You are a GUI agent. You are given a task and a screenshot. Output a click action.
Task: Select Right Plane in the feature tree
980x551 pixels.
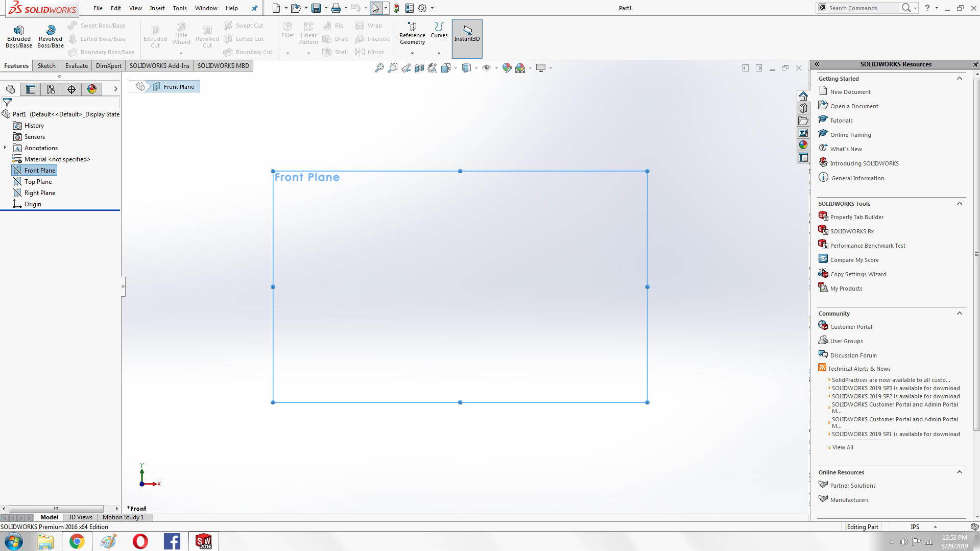[40, 193]
